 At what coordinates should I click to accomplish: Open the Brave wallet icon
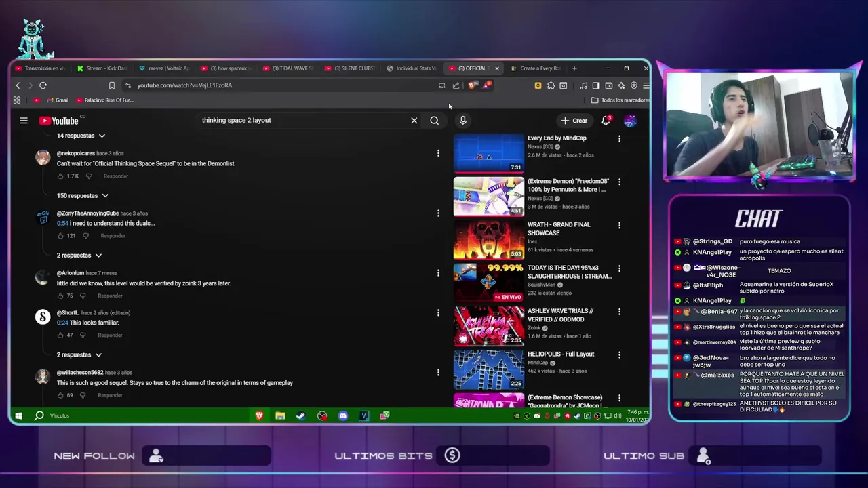608,85
